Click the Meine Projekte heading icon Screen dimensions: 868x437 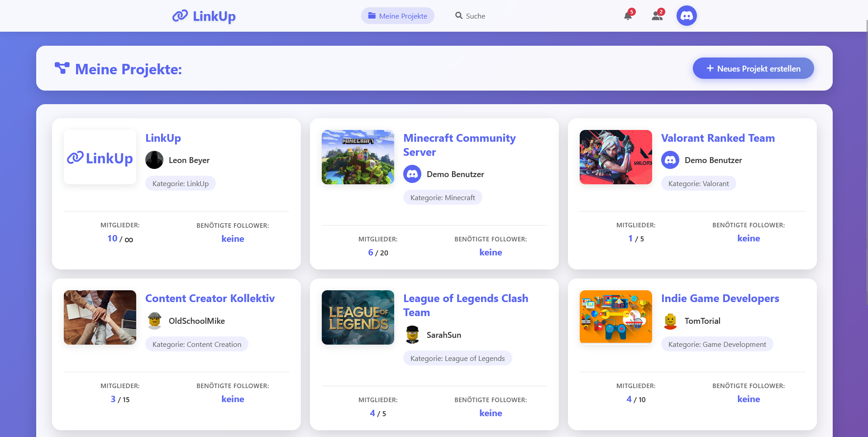tap(62, 68)
